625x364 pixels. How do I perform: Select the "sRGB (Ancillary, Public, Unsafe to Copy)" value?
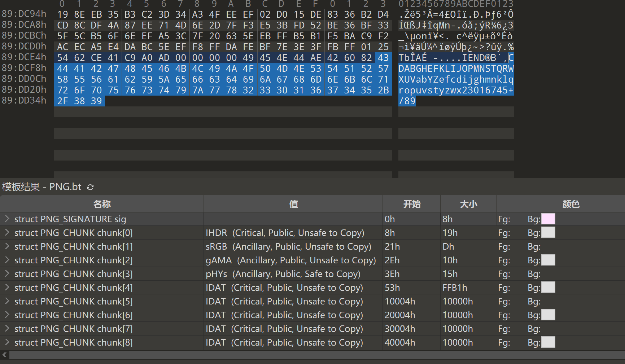click(x=288, y=246)
